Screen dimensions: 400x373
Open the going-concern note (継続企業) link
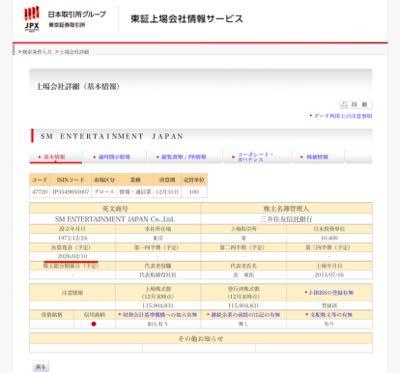coord(244,315)
